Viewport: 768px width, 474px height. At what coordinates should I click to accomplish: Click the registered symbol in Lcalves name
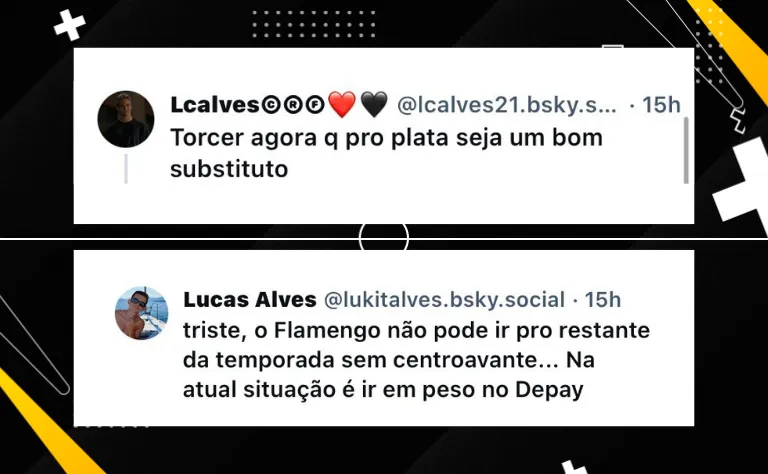tap(292, 105)
